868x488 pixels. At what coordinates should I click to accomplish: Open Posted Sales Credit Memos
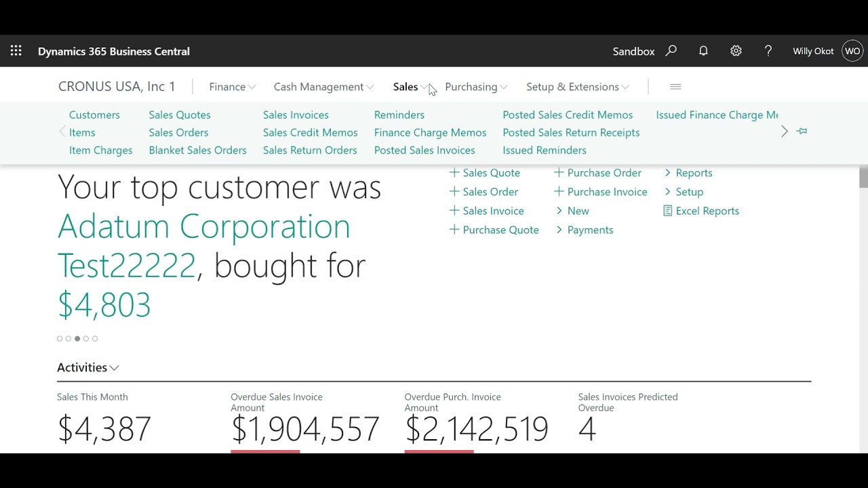click(x=568, y=115)
